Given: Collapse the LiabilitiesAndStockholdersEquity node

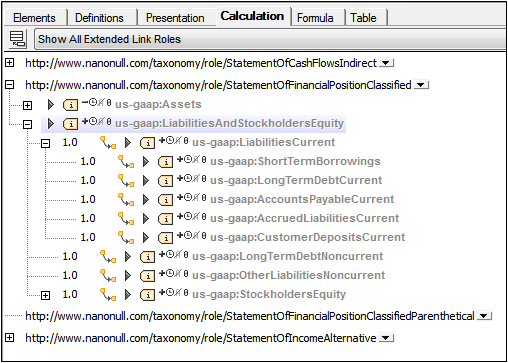Looking at the screenshot, I should 27,125.
